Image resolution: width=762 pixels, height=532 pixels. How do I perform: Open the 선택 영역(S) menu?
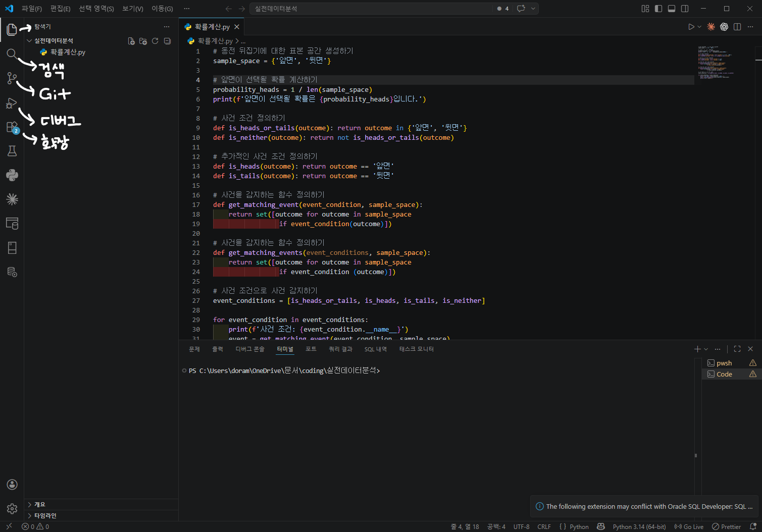(x=96, y=9)
